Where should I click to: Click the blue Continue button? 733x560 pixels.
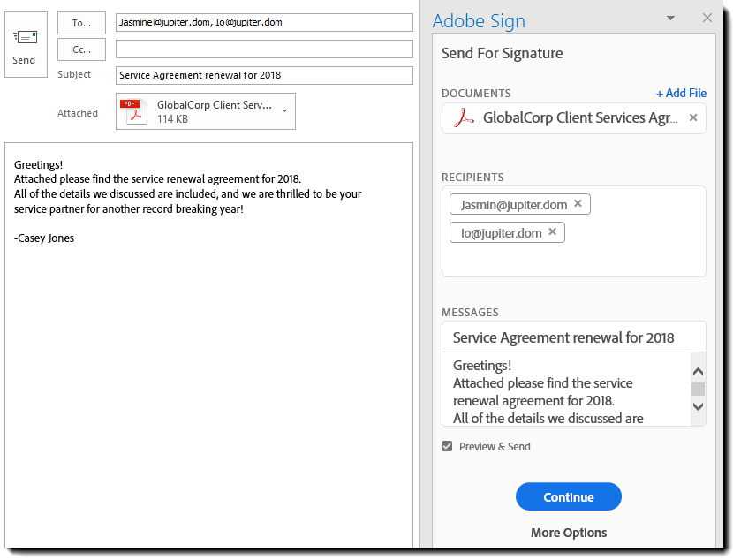tap(569, 496)
